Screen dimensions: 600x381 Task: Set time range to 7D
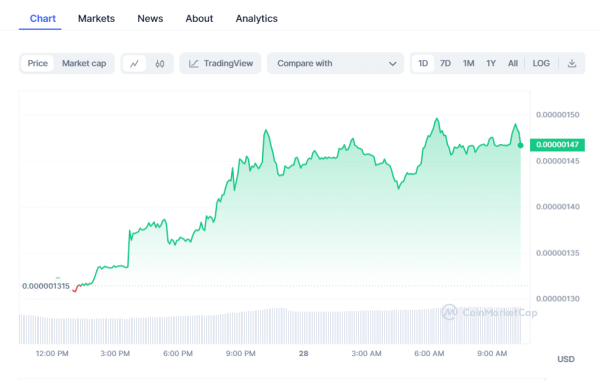point(445,63)
